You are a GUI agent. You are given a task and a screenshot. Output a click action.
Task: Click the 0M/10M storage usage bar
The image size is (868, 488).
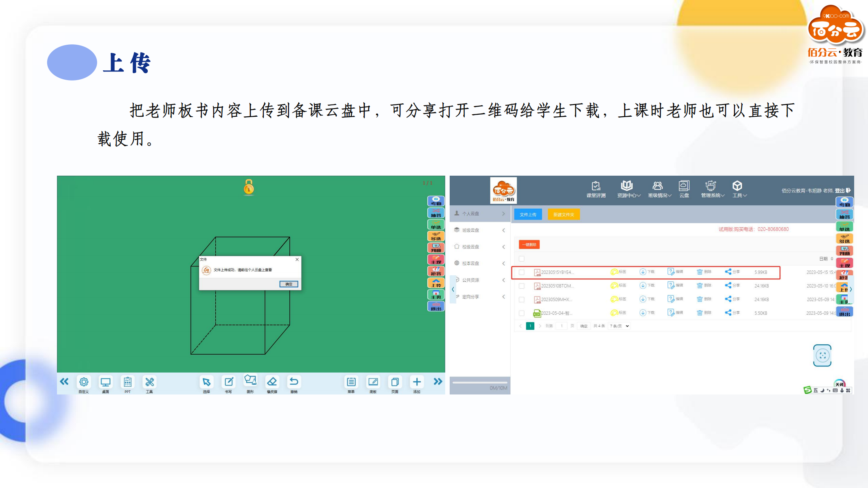click(x=480, y=383)
